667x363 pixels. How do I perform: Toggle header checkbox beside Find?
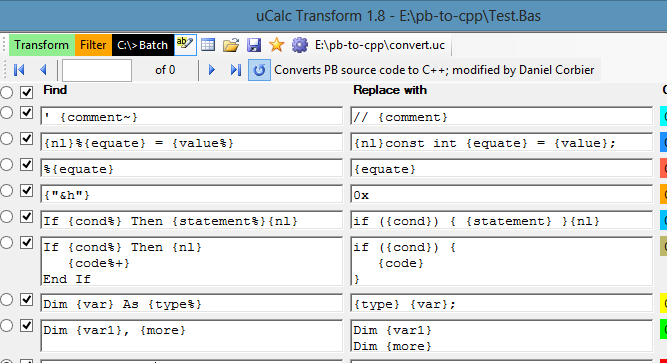[26, 92]
